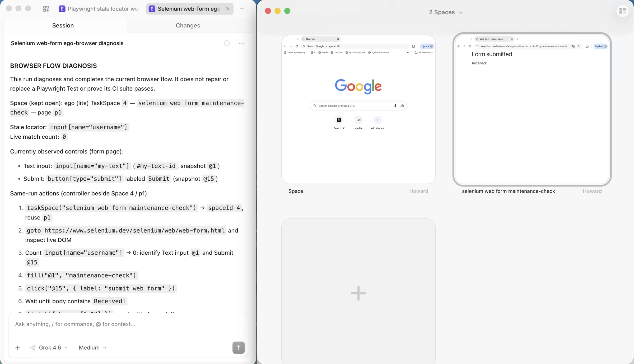Viewport: 634px width, 364px height.
Task: Open the Space thumbnail with Google page
Action: pos(358,109)
